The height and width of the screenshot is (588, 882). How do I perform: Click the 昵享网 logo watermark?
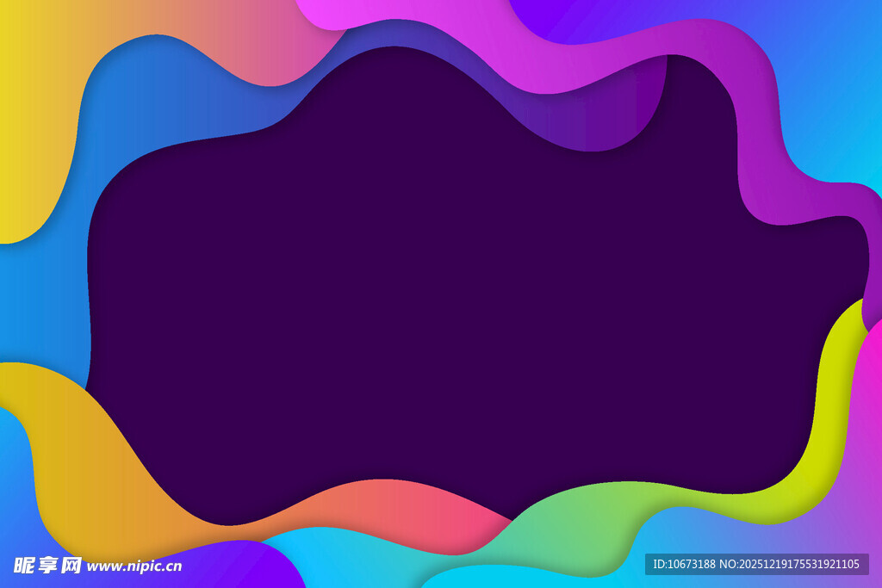[47, 565]
